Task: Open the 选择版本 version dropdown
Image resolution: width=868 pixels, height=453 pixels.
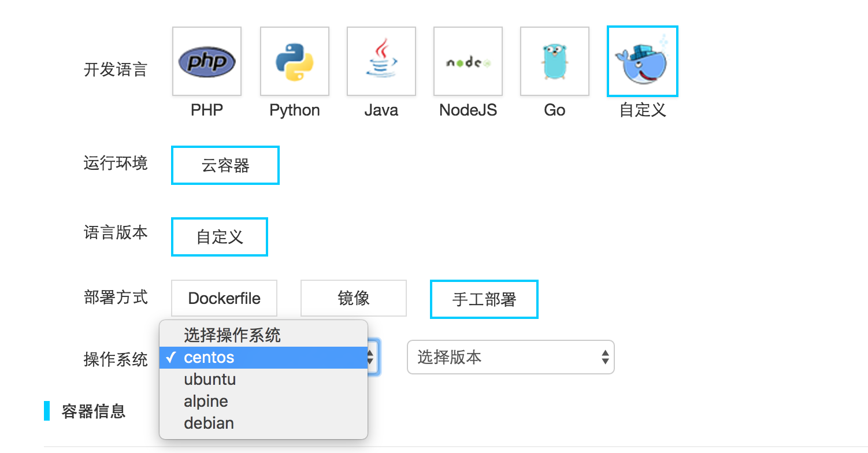Action: [x=511, y=357]
